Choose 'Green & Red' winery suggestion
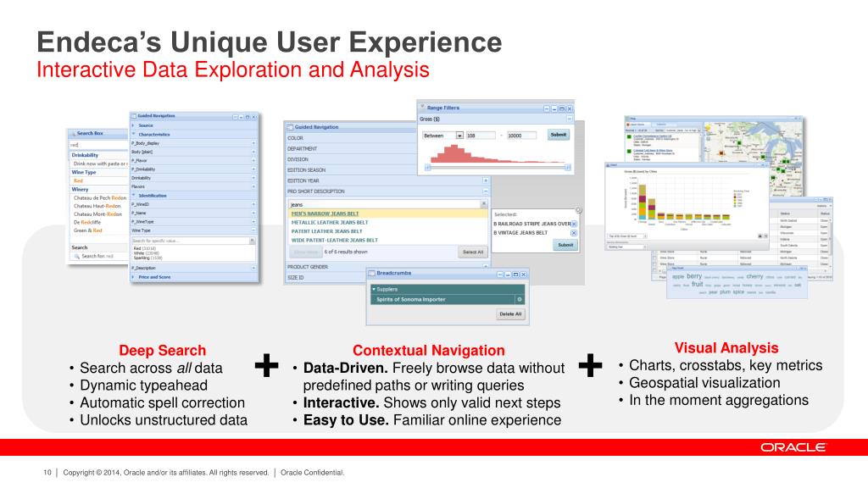 click(87, 230)
